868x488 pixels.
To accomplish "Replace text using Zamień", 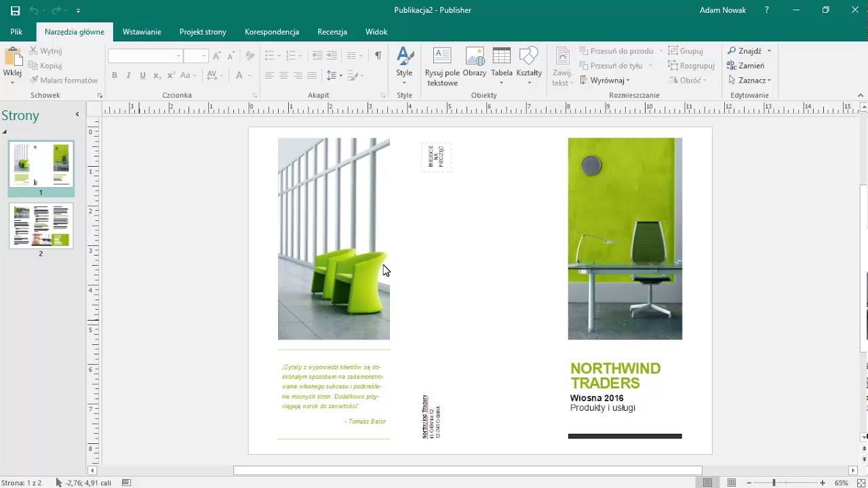I will tap(746, 66).
